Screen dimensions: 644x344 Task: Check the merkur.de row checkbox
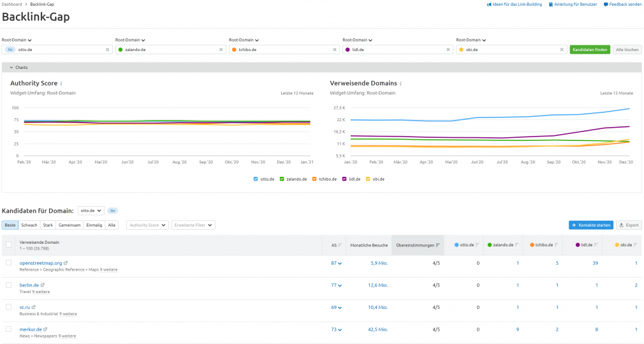(9, 329)
